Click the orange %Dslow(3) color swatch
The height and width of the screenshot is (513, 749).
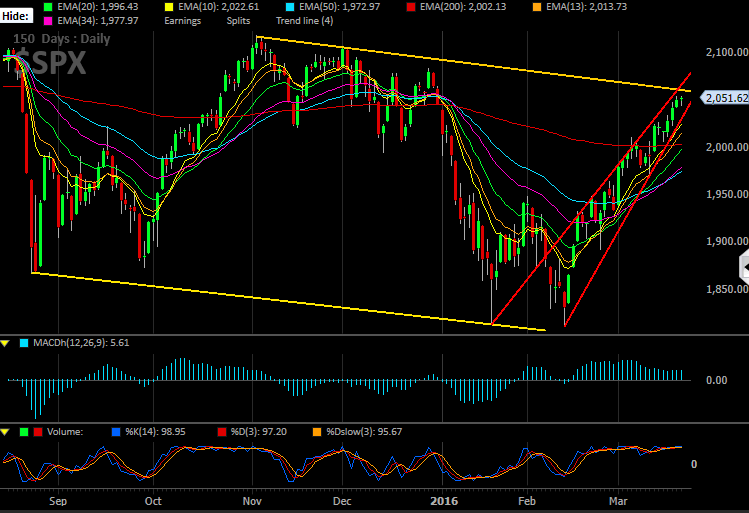coord(317,432)
